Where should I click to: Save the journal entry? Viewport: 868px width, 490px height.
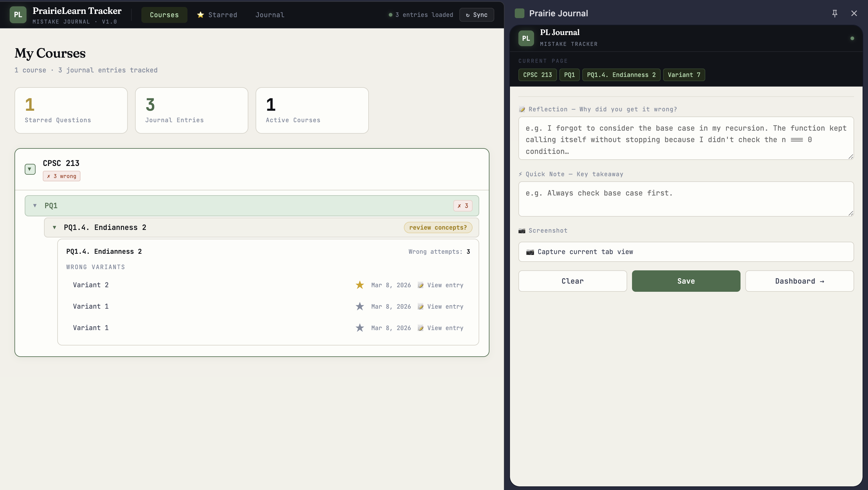(686, 281)
